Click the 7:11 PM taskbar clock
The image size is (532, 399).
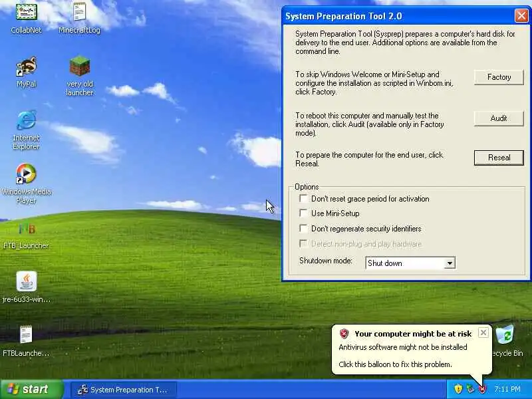coord(507,389)
